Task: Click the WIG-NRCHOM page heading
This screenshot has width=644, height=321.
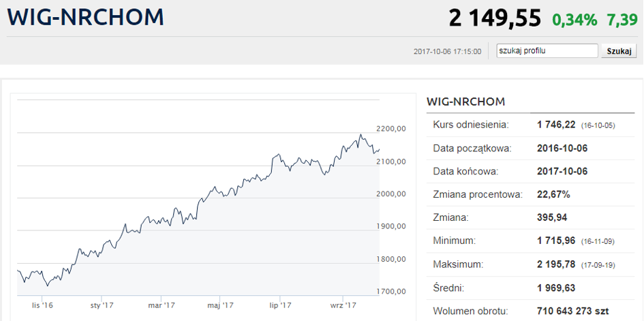Action: (x=85, y=16)
